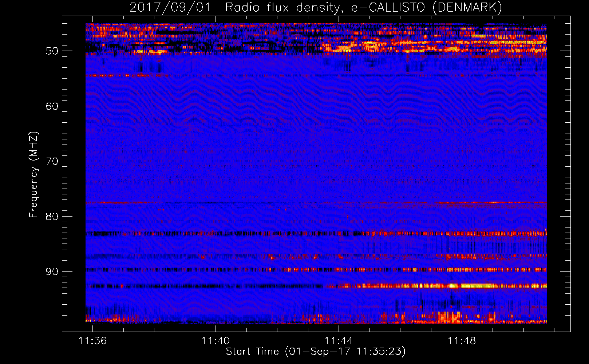Click the '60' frequency axis label

click(52, 106)
